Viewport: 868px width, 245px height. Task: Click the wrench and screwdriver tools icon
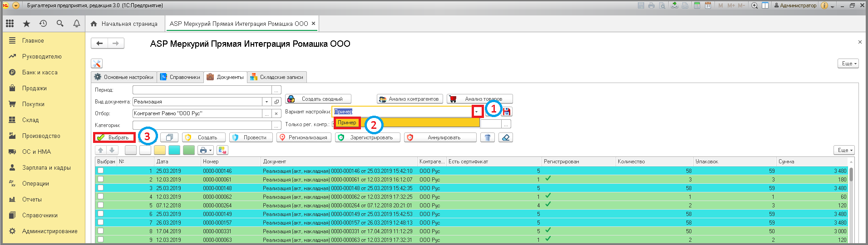click(97, 64)
